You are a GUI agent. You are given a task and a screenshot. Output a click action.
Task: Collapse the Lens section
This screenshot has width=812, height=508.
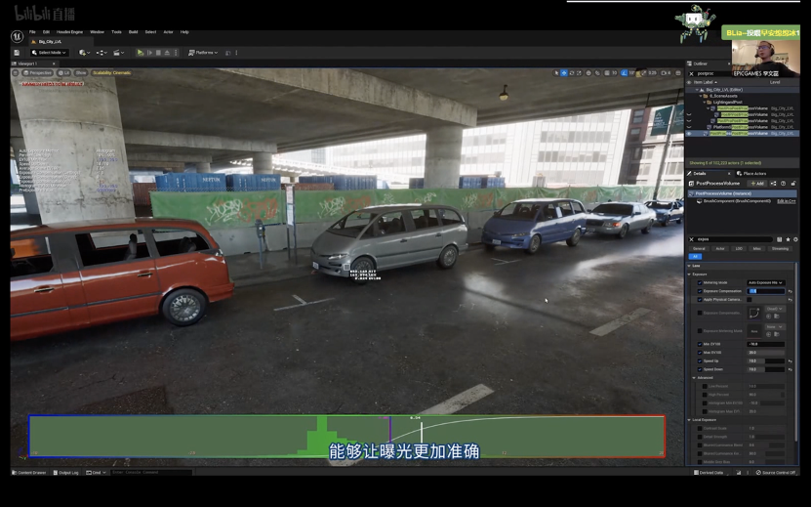[x=689, y=266]
